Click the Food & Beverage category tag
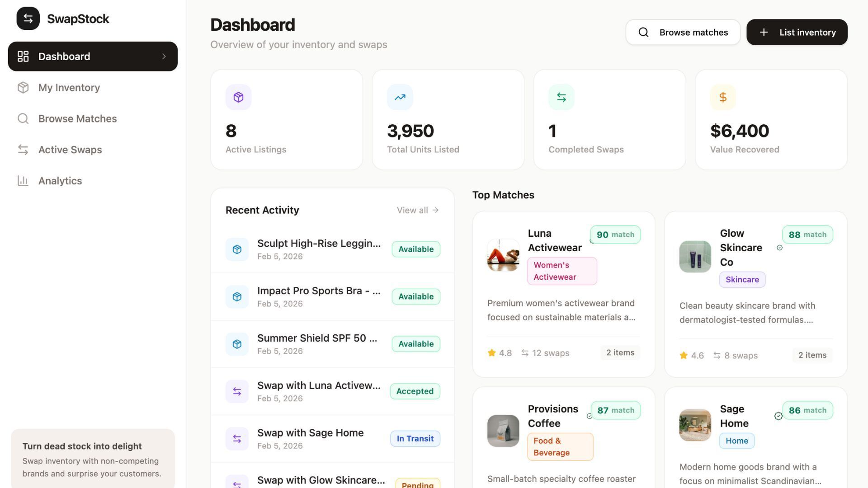Screen dimensions: 868x488 click(x=560, y=447)
